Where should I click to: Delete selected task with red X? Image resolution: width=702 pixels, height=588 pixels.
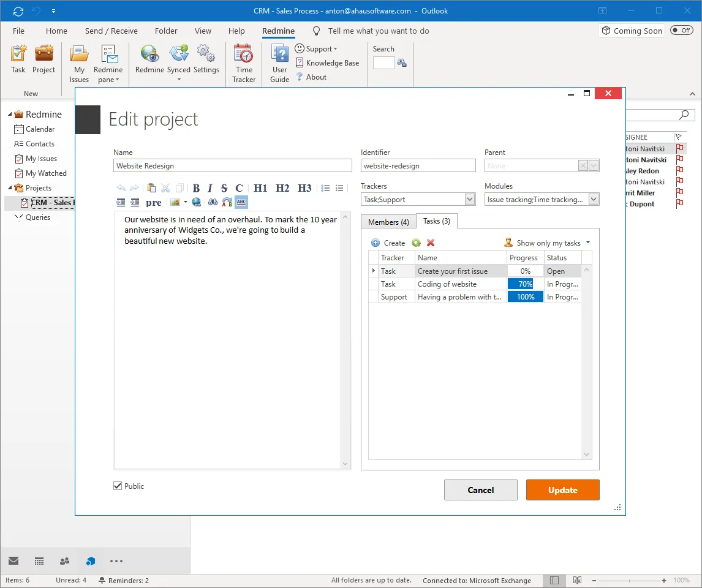click(x=431, y=243)
